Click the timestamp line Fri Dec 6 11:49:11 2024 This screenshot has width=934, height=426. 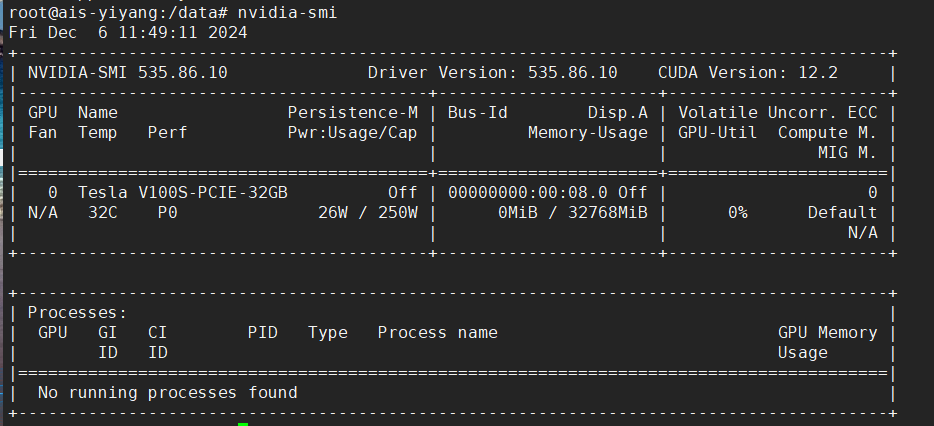[128, 32]
